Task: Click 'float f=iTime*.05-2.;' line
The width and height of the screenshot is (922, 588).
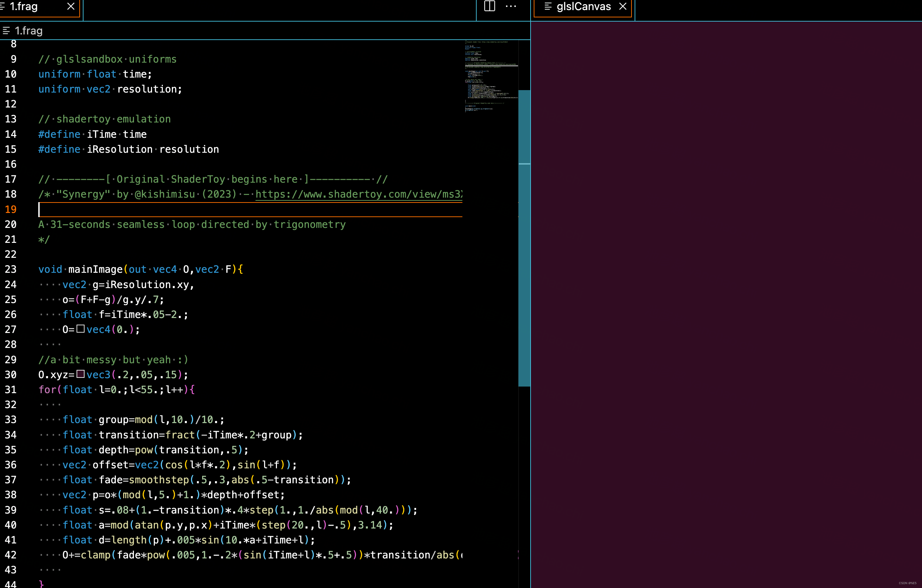Action: pyautogui.click(x=125, y=315)
